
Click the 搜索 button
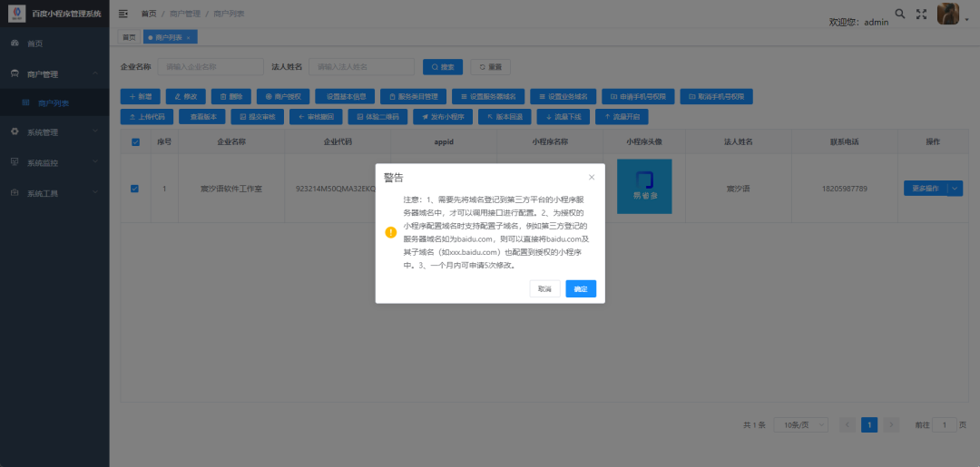[x=443, y=67]
